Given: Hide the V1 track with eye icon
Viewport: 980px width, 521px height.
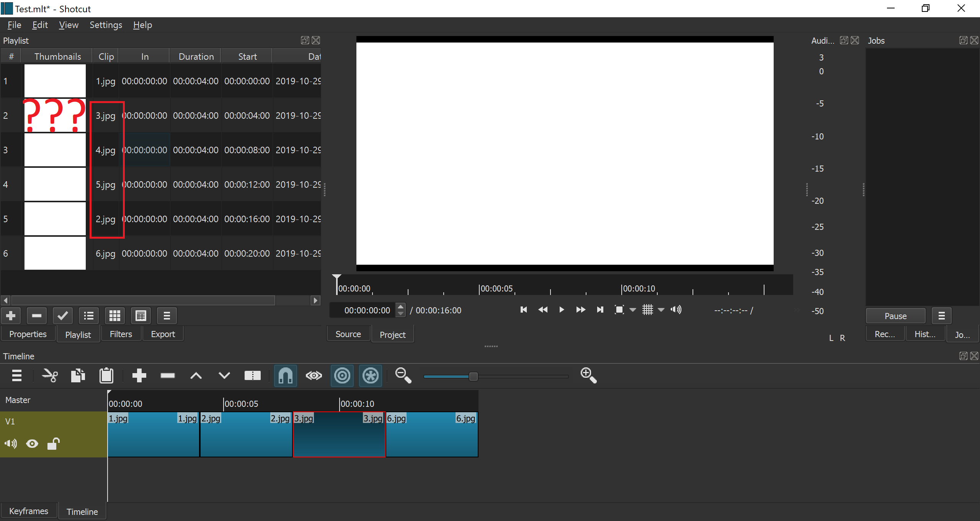Looking at the screenshot, I should 32,444.
